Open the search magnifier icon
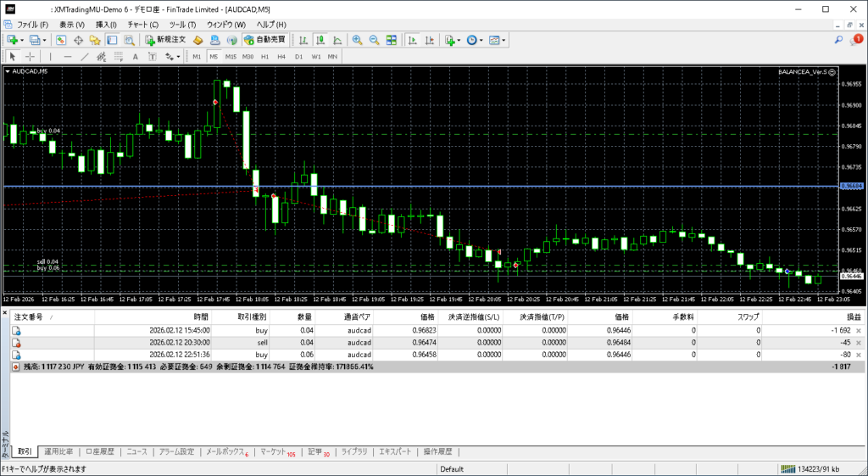The image size is (868, 476). [838, 40]
